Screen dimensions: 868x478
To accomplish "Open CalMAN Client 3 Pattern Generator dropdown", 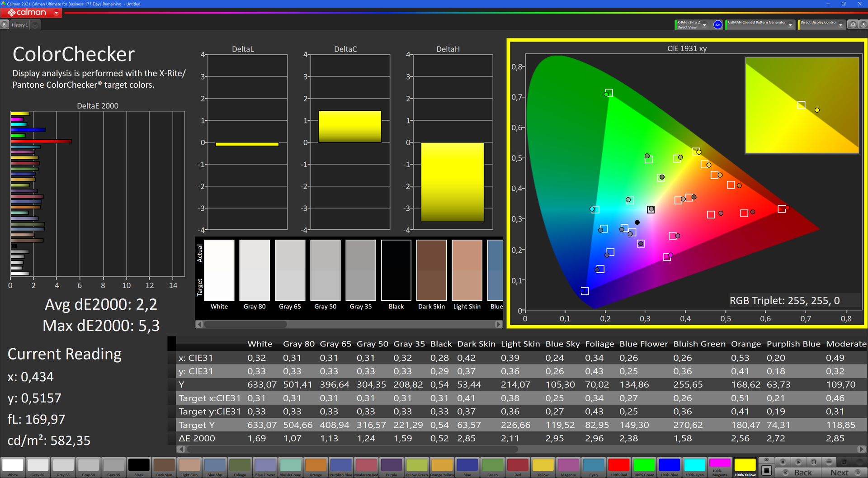I will 790,25.
